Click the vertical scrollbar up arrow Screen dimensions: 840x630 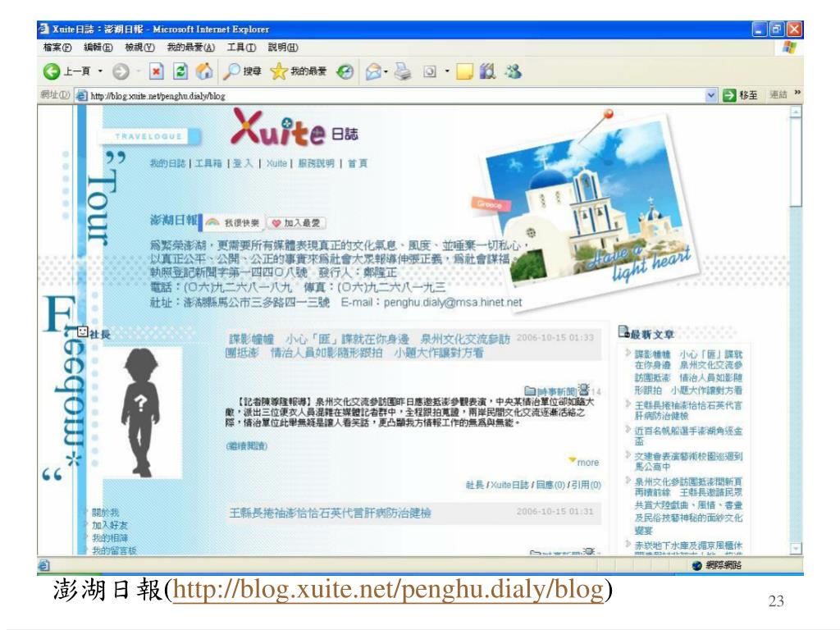[796, 112]
